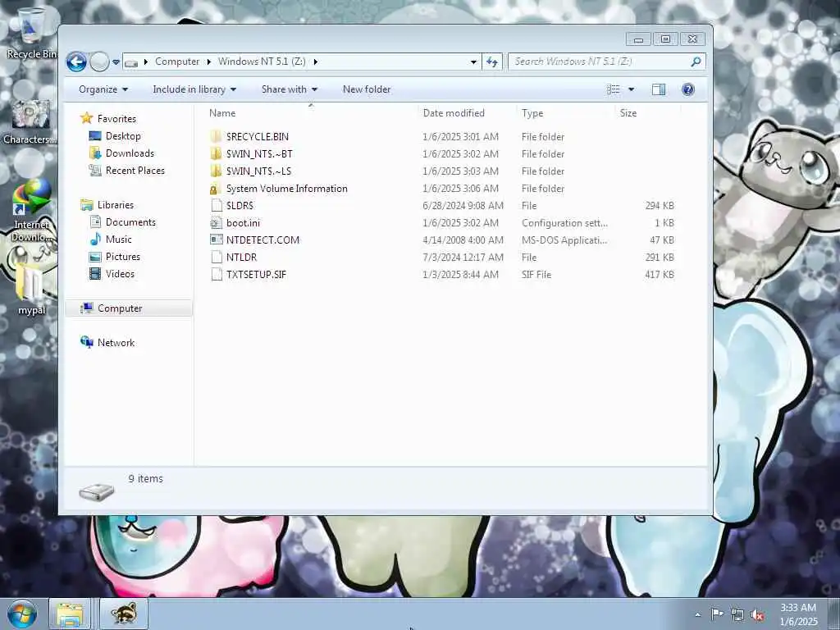Click file name NTDETECT.COM
This screenshot has width=840, height=630.
point(262,240)
